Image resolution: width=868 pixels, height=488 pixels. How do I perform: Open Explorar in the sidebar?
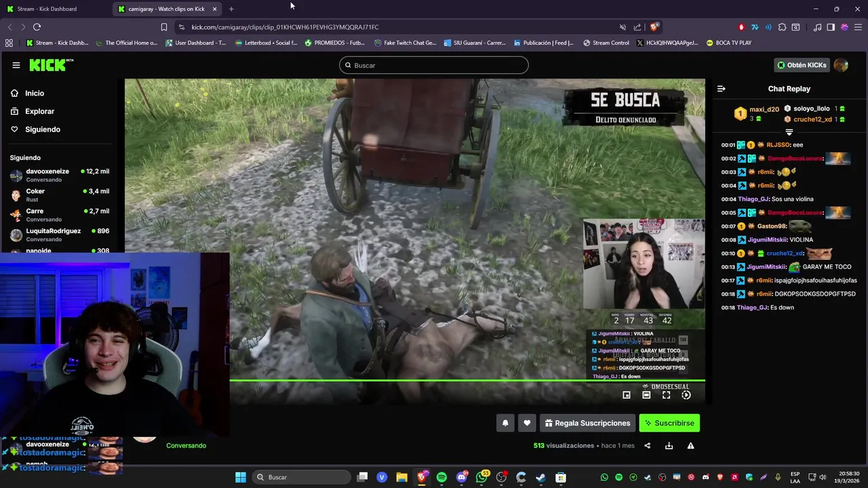[39, 111]
